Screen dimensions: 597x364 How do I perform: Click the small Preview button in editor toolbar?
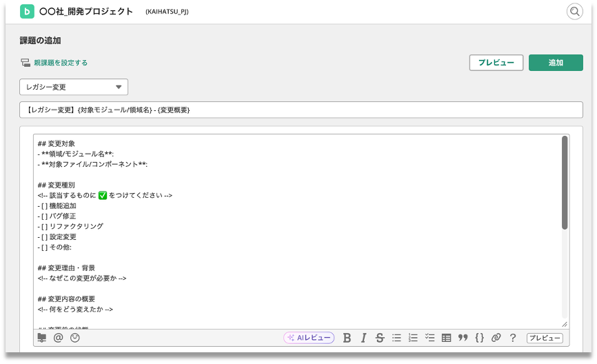tap(545, 338)
